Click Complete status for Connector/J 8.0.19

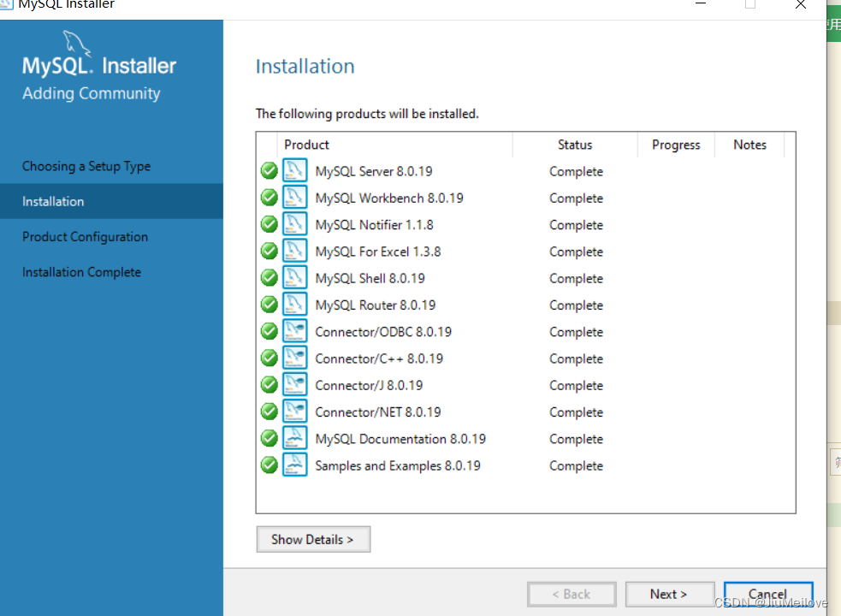(576, 387)
